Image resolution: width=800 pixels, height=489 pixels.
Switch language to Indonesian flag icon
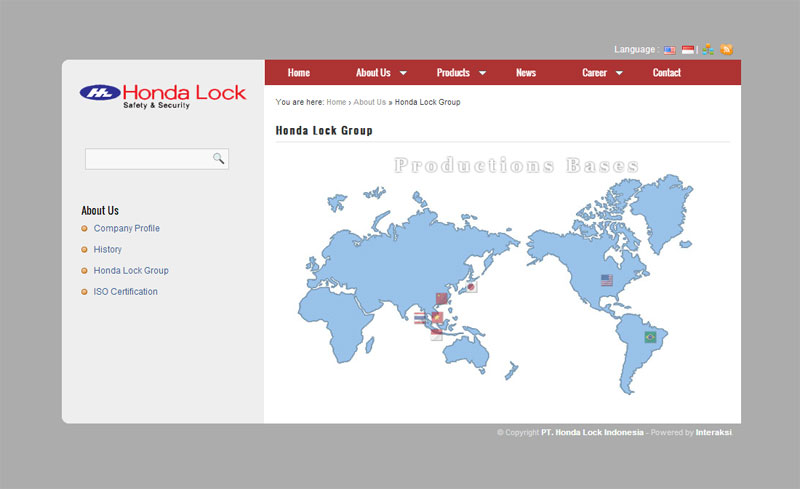pos(688,50)
